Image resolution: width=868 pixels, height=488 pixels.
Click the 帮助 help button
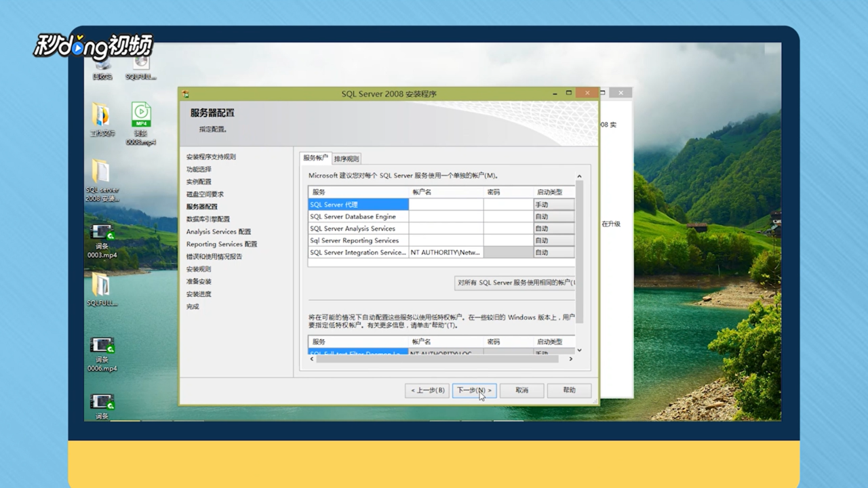[569, 390]
